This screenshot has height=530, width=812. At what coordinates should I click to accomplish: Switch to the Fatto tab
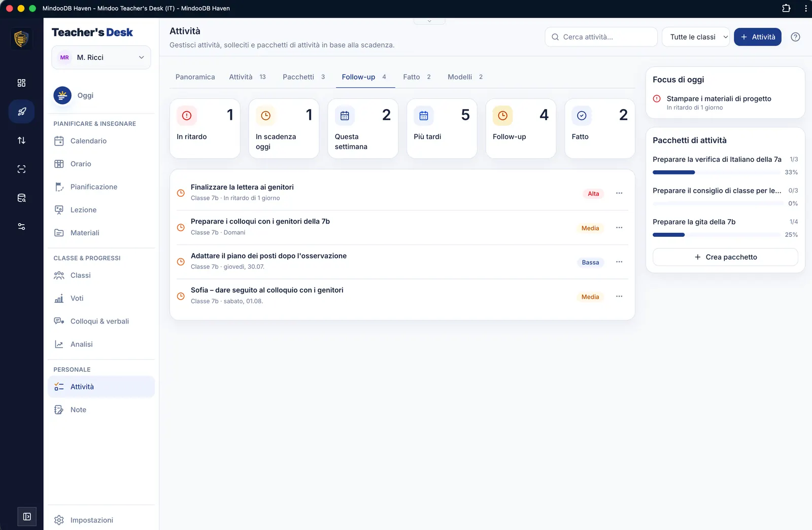[417, 77]
